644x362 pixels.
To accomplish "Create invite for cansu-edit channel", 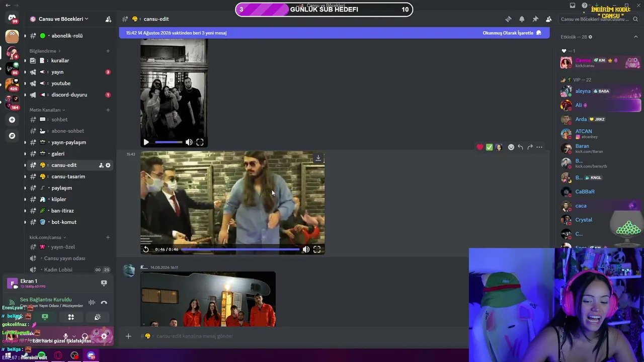I will [x=101, y=165].
